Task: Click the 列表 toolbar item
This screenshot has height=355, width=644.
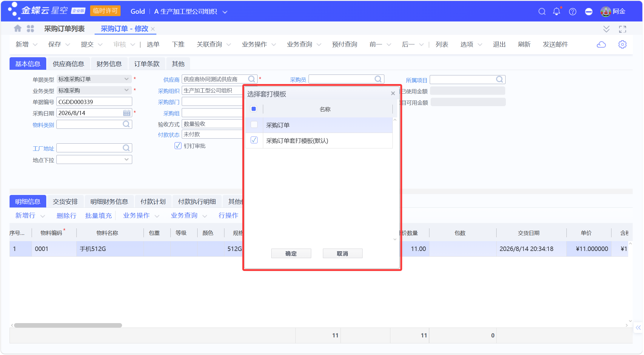Action: (442, 44)
